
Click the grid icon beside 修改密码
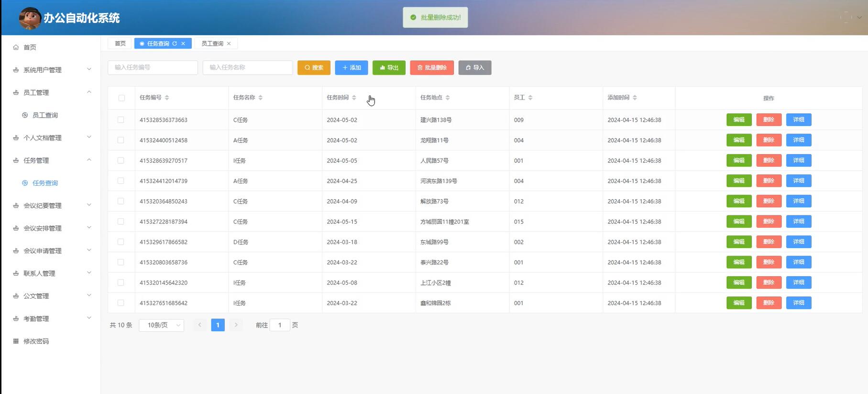[x=16, y=341]
